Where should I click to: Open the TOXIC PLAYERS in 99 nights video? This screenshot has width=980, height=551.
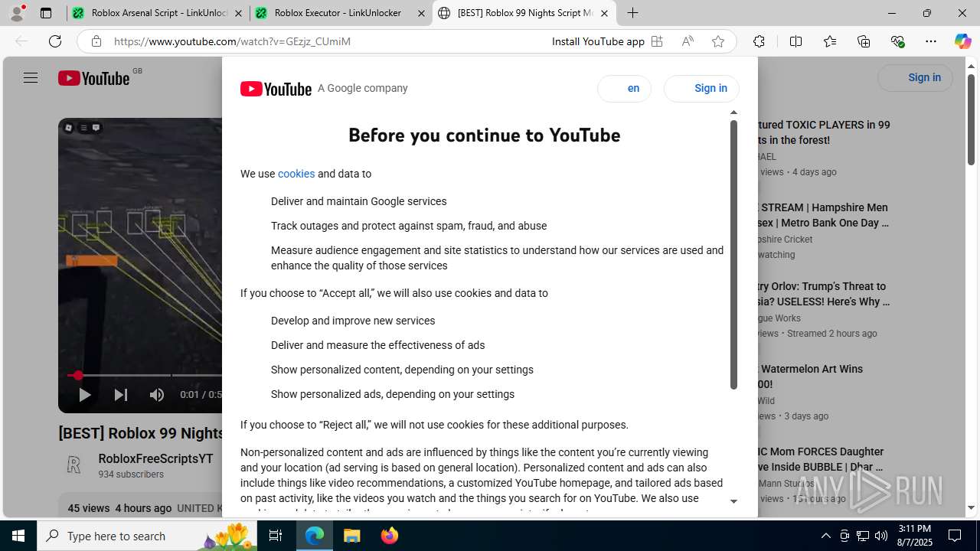(825, 132)
